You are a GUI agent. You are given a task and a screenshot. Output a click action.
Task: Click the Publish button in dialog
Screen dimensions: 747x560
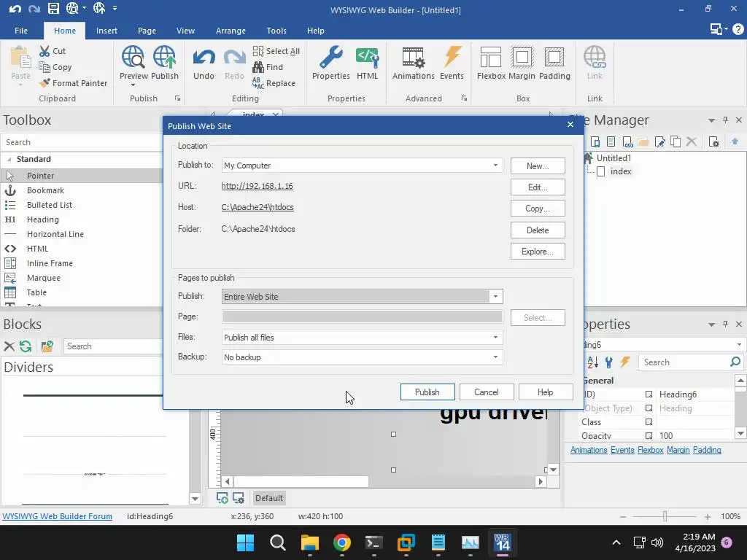[x=427, y=392]
